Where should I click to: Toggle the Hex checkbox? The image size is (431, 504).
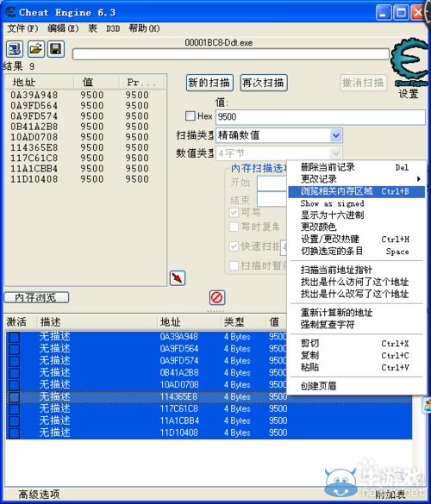click(191, 115)
